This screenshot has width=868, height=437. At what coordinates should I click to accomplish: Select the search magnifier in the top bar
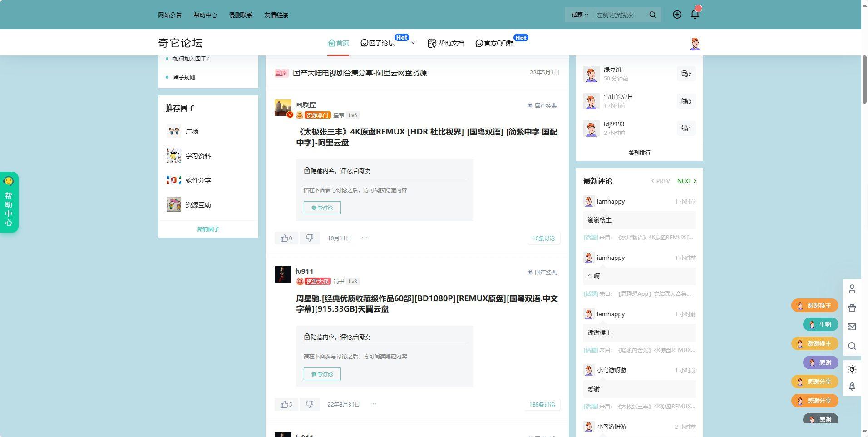coord(652,14)
